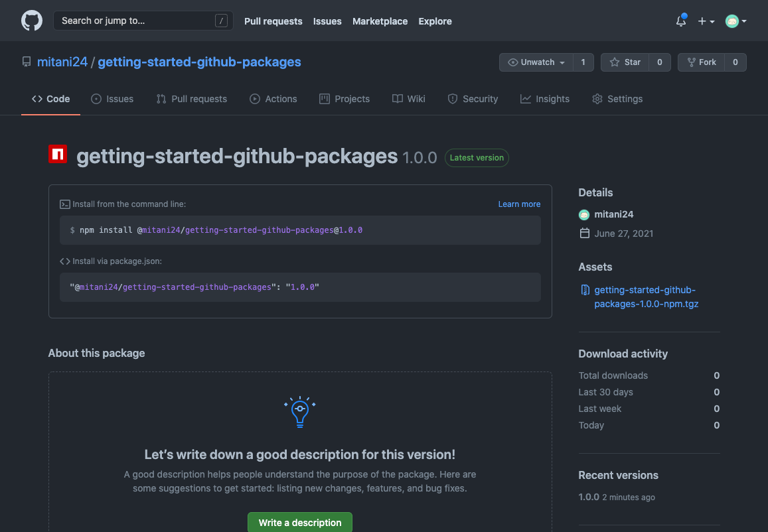The width and height of the screenshot is (768, 532).
Task: Switch to the repository Pull requests tab
Action: (x=192, y=99)
